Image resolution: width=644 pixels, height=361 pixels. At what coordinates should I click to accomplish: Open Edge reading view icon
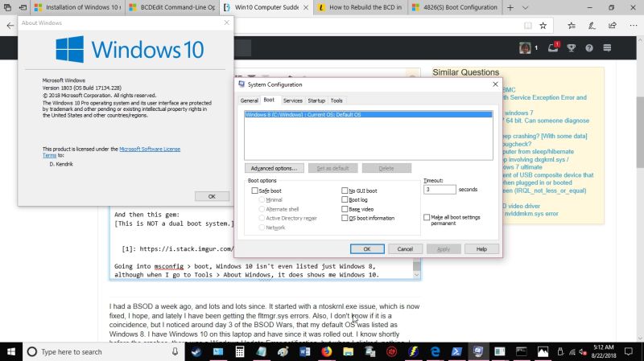(x=528, y=26)
